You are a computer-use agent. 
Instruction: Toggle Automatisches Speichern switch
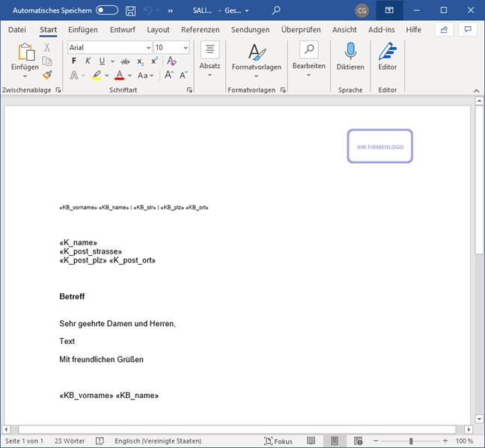[107, 10]
